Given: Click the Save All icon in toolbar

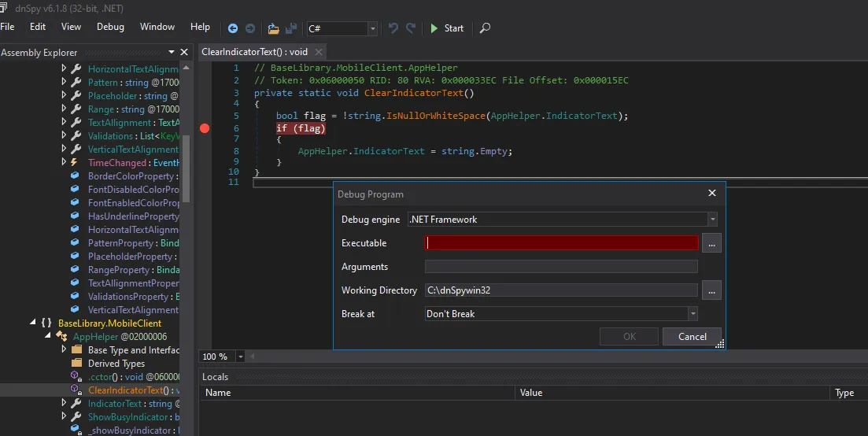Looking at the screenshot, I should point(291,28).
